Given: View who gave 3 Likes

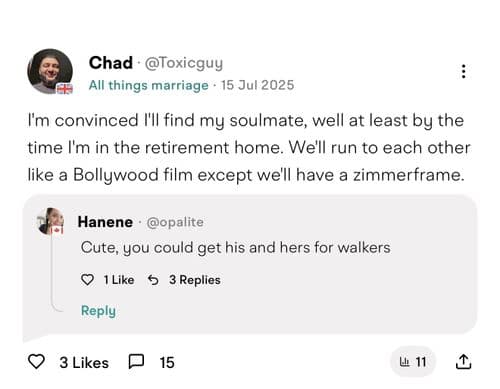Looking at the screenshot, I should click(84, 363).
